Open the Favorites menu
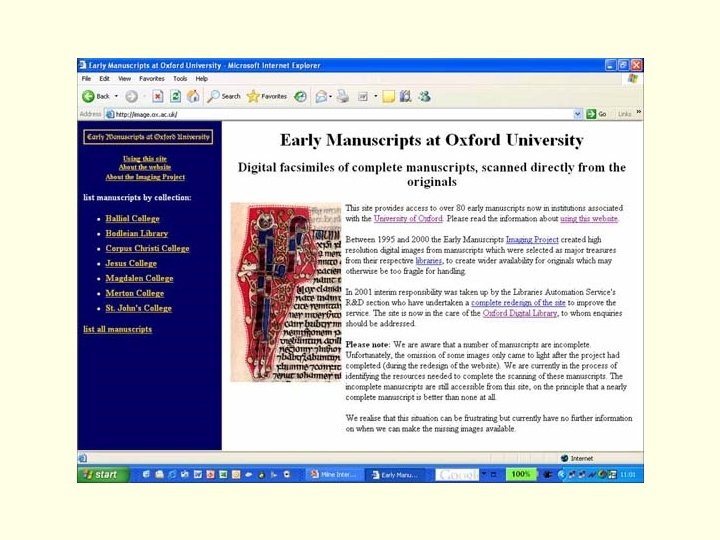 pos(152,79)
